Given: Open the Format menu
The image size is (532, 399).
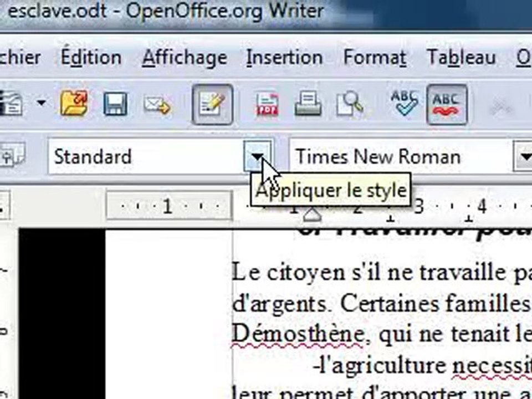Looking at the screenshot, I should pyautogui.click(x=375, y=57).
